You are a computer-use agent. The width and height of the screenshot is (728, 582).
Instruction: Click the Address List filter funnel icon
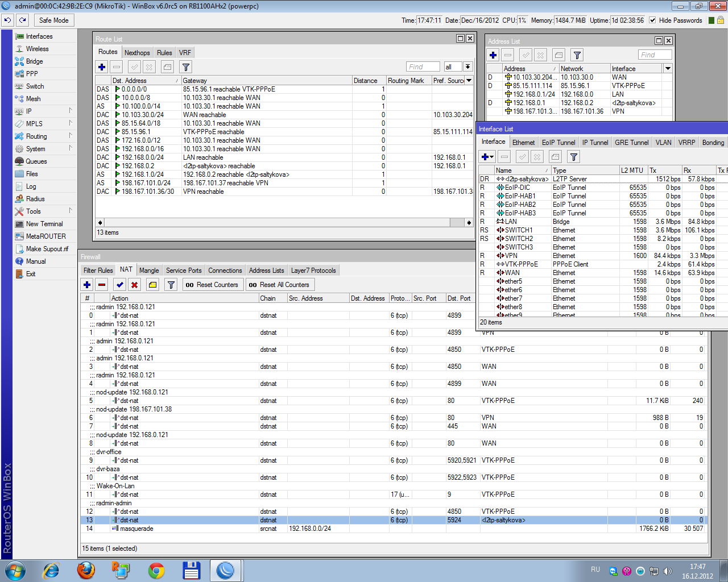coord(577,55)
